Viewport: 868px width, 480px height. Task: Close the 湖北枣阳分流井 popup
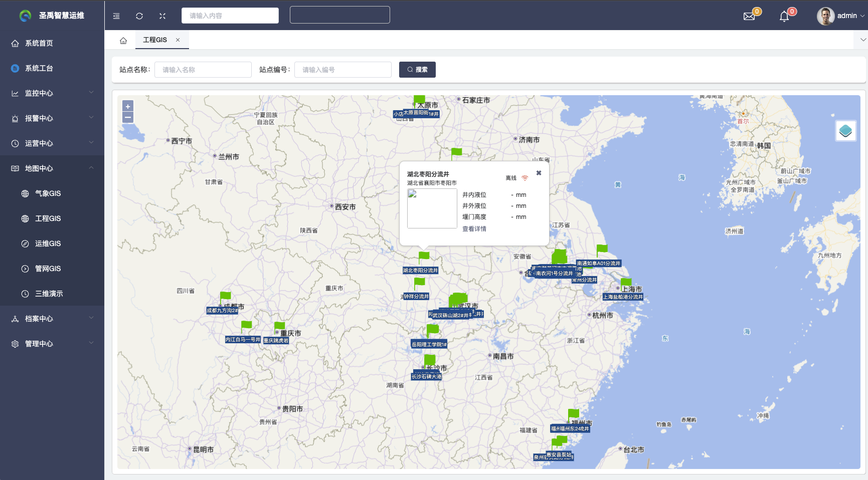[x=539, y=173]
